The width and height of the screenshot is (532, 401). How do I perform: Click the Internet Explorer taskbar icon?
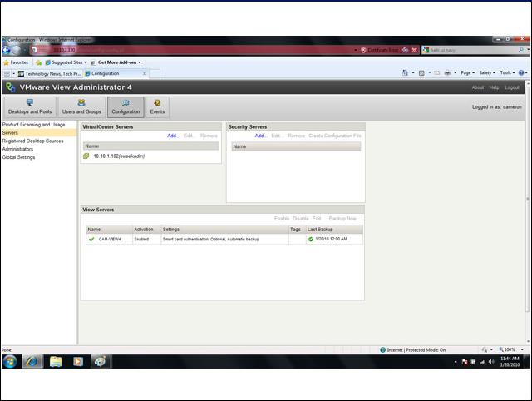32,362
